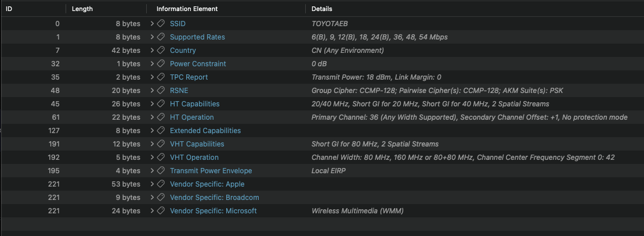644x236 pixels.
Task: Select the Power Constraint row label
Action: pyautogui.click(x=198, y=64)
